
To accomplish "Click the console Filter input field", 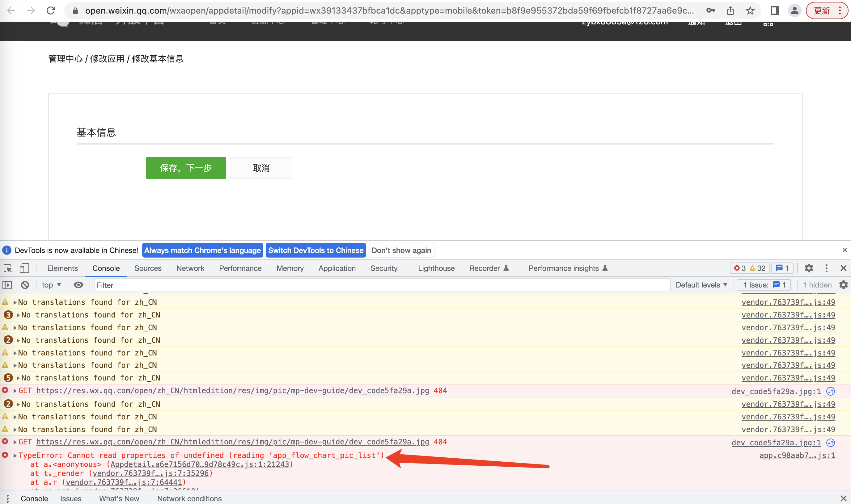I will 380,285.
